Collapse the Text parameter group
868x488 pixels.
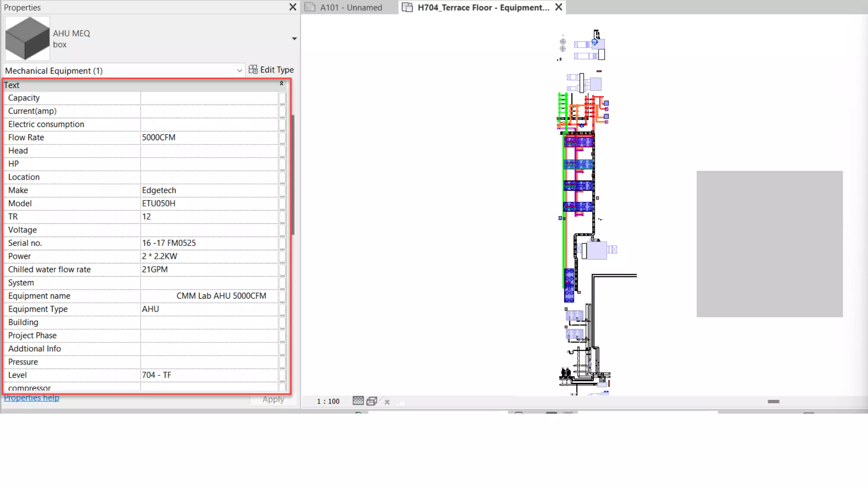(281, 84)
